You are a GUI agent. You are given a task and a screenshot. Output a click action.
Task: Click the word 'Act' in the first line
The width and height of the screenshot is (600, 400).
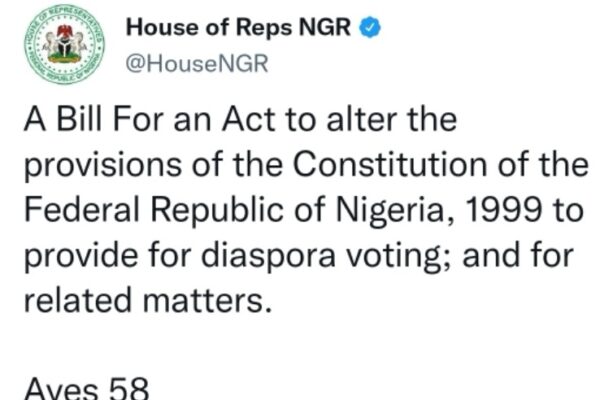tap(249, 120)
